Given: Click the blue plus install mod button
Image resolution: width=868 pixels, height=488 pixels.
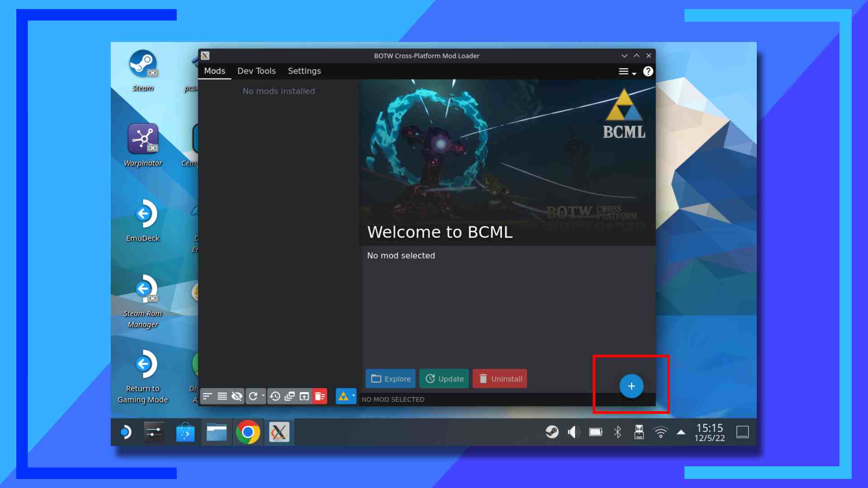Looking at the screenshot, I should point(631,386).
